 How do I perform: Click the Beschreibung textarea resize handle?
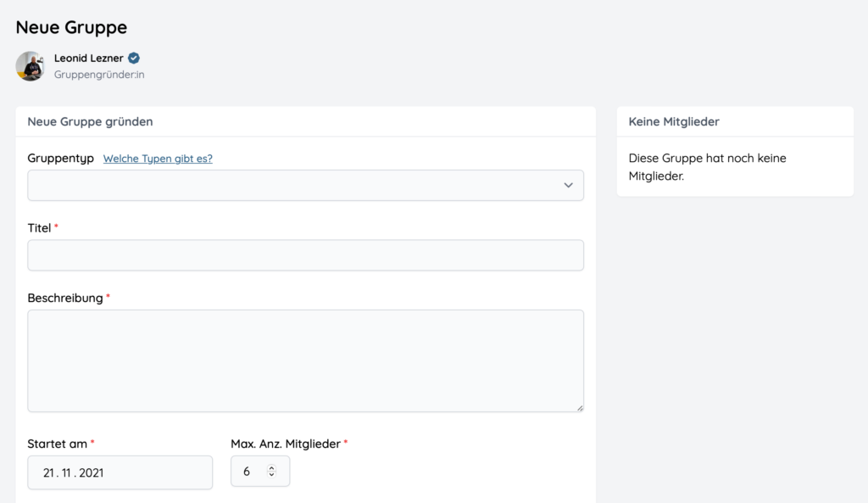[x=580, y=408]
